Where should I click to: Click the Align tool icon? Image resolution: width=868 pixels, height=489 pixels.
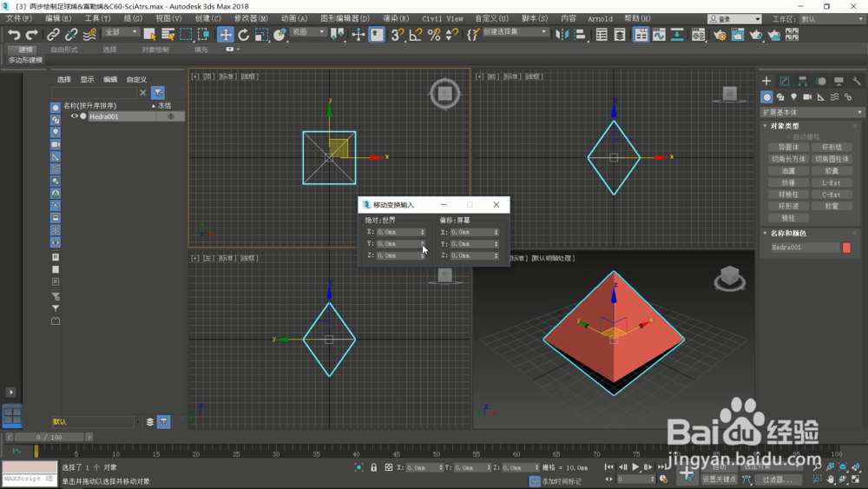[x=580, y=35]
